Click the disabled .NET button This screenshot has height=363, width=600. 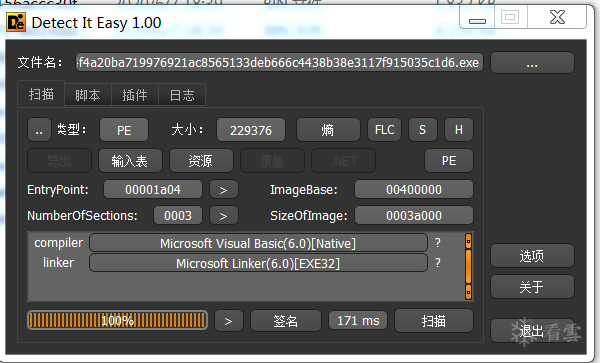pyautogui.click(x=344, y=161)
